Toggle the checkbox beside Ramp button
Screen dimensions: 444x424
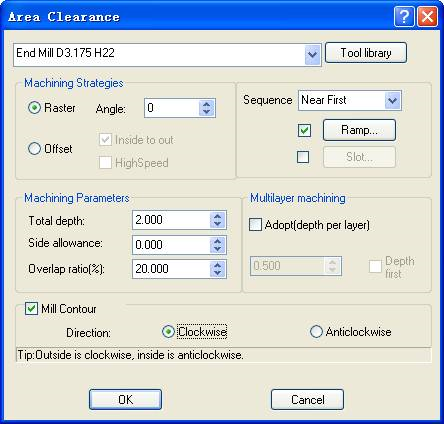tap(304, 130)
